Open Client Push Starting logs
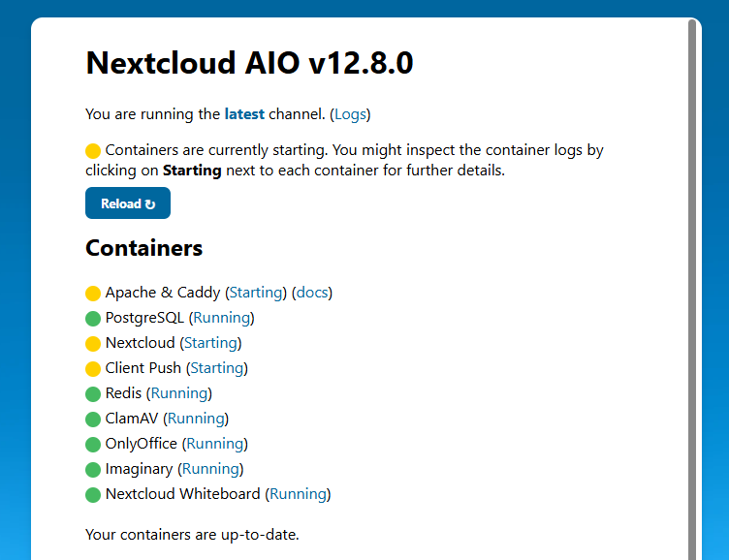This screenshot has height=560, width=729. [216, 368]
